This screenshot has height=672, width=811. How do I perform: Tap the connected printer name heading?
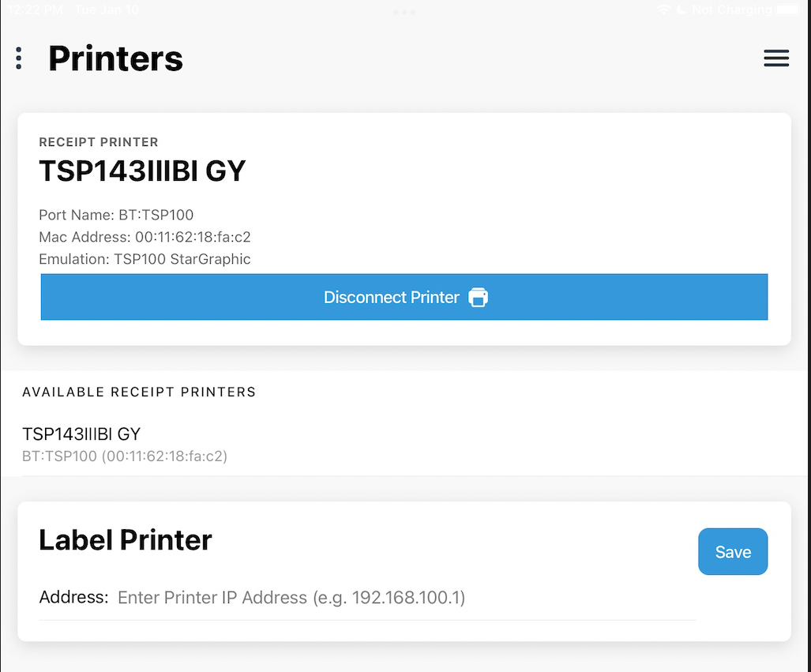[142, 171]
